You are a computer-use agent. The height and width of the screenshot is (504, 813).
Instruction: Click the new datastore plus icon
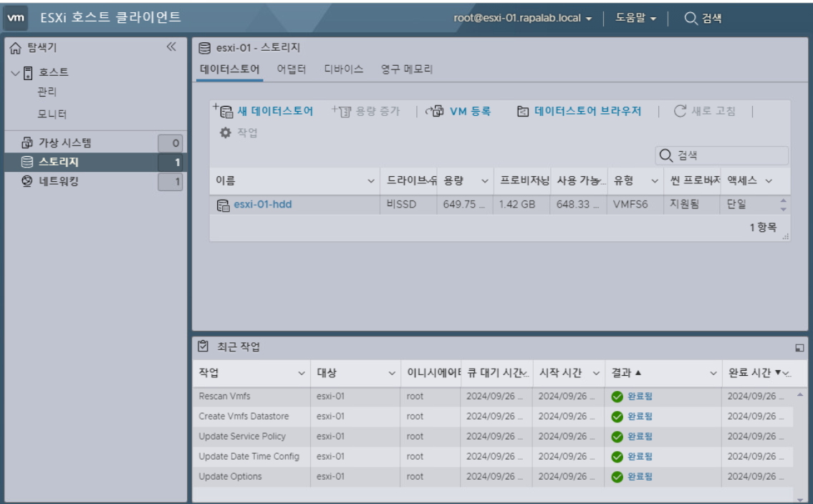click(x=223, y=110)
